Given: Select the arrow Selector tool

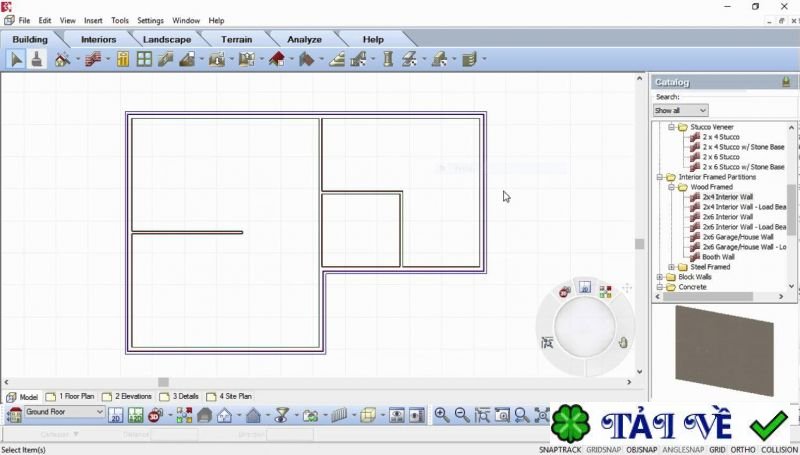Looking at the screenshot, I should coord(16,59).
